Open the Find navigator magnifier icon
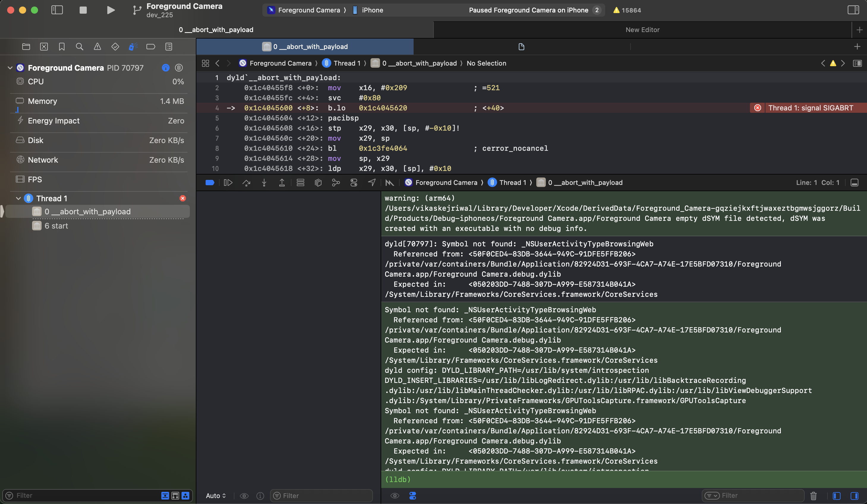 tap(79, 46)
